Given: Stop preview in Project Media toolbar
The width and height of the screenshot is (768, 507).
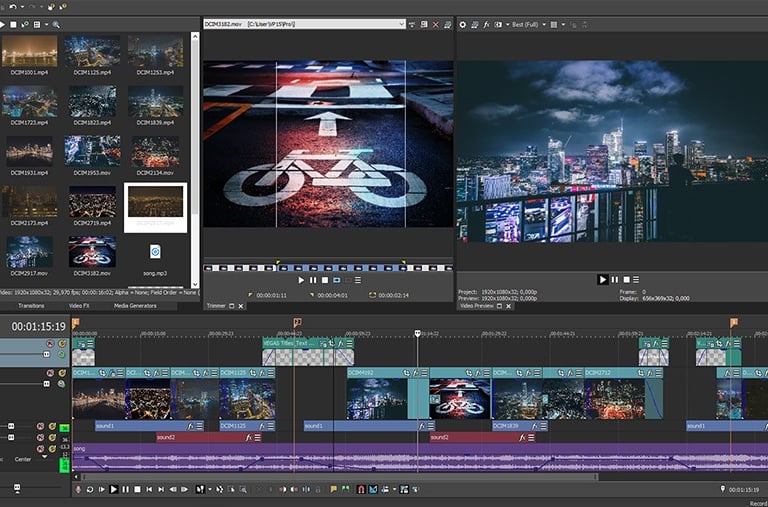Looking at the screenshot, I should [13, 24].
